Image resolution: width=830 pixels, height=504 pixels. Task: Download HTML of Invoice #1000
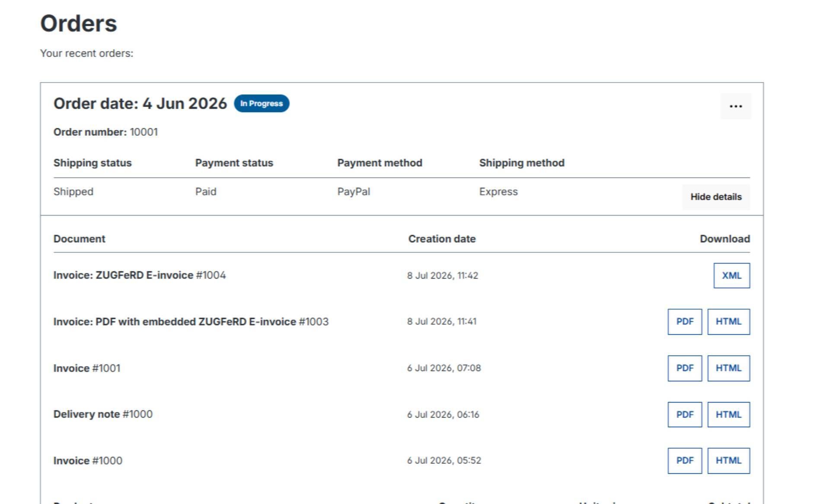click(728, 461)
